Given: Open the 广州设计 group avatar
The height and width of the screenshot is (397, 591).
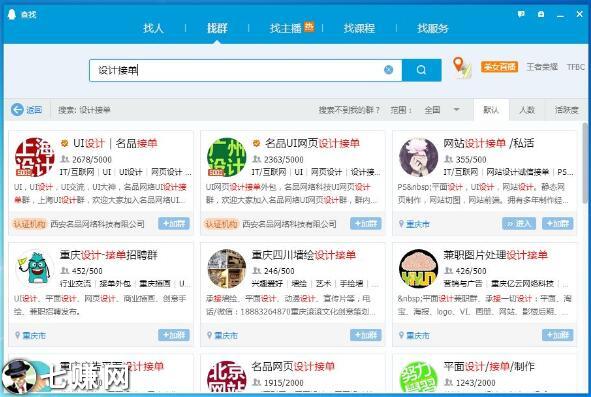Looking at the screenshot, I should tap(227, 157).
